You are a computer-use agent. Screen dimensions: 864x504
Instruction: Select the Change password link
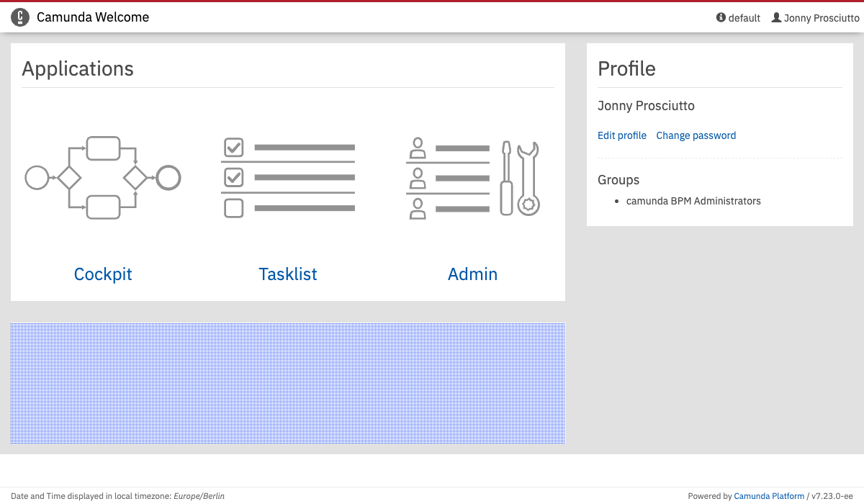(696, 135)
